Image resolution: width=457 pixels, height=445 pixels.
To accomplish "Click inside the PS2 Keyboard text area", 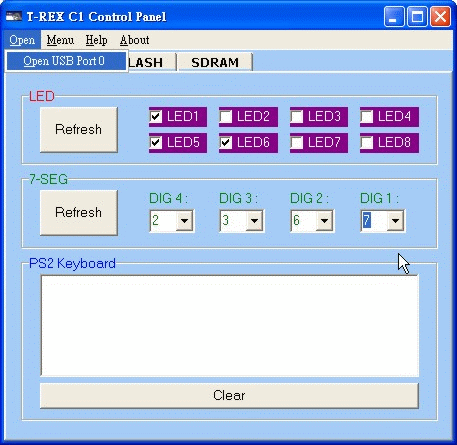I will pos(230,326).
